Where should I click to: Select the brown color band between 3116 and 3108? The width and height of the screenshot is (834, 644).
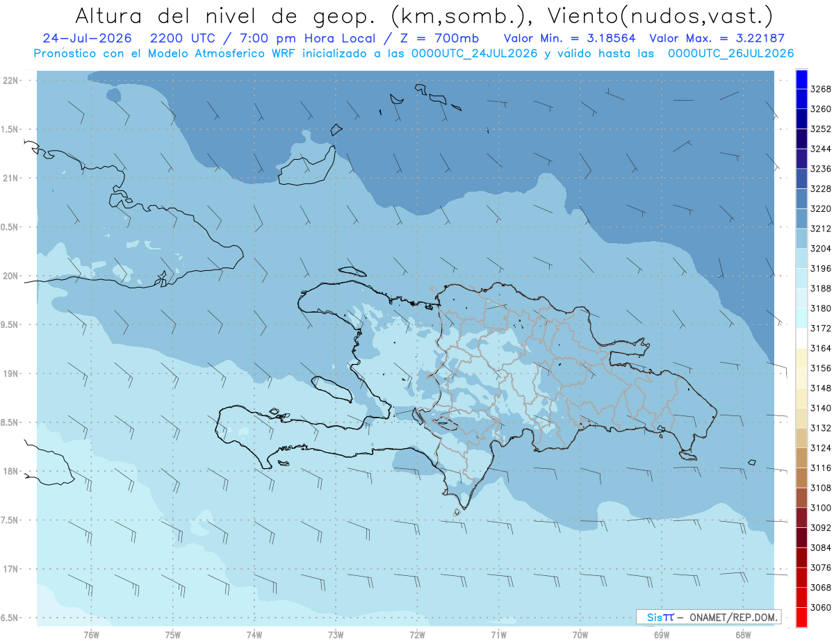801,478
